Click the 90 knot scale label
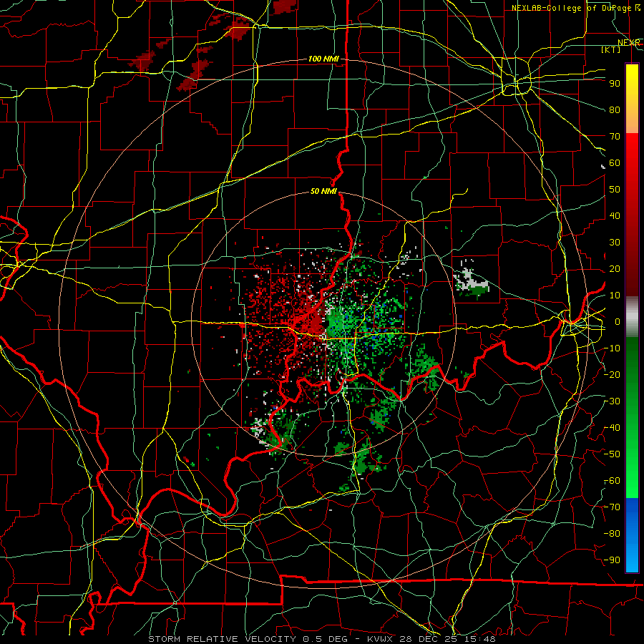The width and height of the screenshot is (644, 644). click(x=615, y=84)
